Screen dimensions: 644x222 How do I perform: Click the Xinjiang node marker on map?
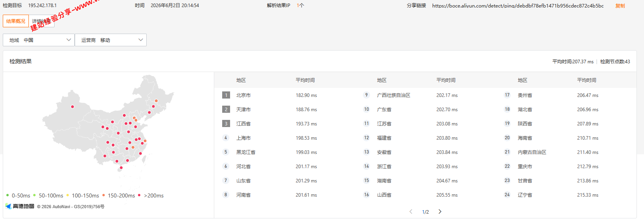[x=72, y=106]
